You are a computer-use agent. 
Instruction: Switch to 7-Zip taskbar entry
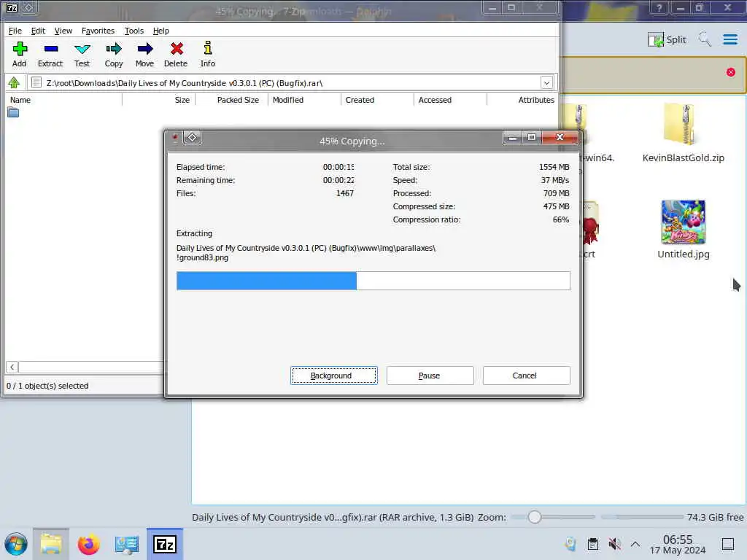tap(164, 544)
